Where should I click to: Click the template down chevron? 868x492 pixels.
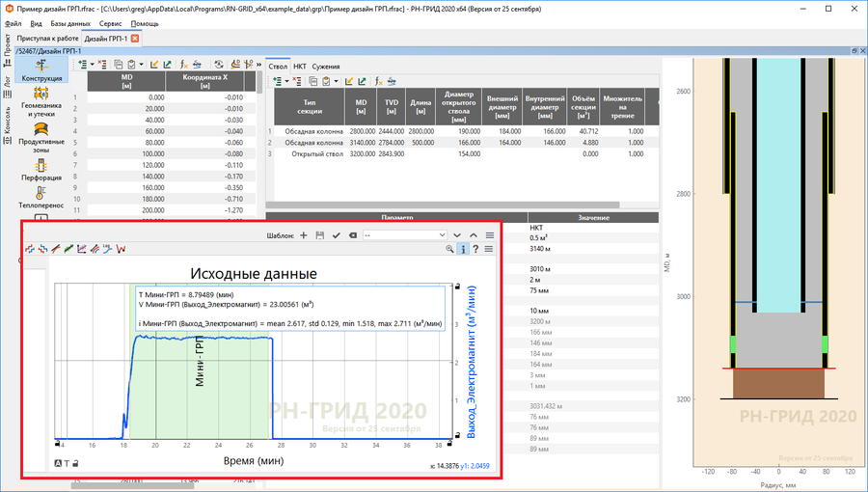457,235
